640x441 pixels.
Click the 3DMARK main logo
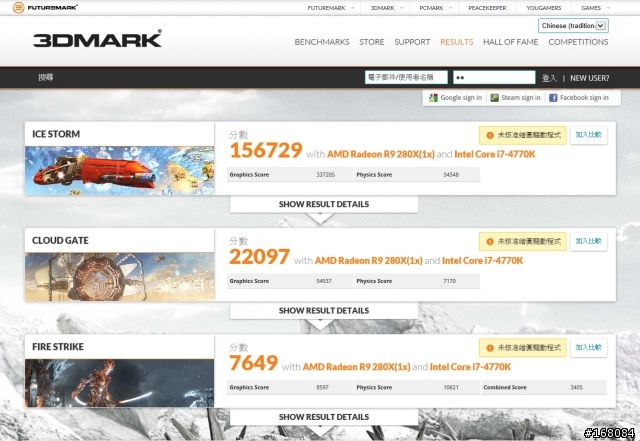pos(97,39)
